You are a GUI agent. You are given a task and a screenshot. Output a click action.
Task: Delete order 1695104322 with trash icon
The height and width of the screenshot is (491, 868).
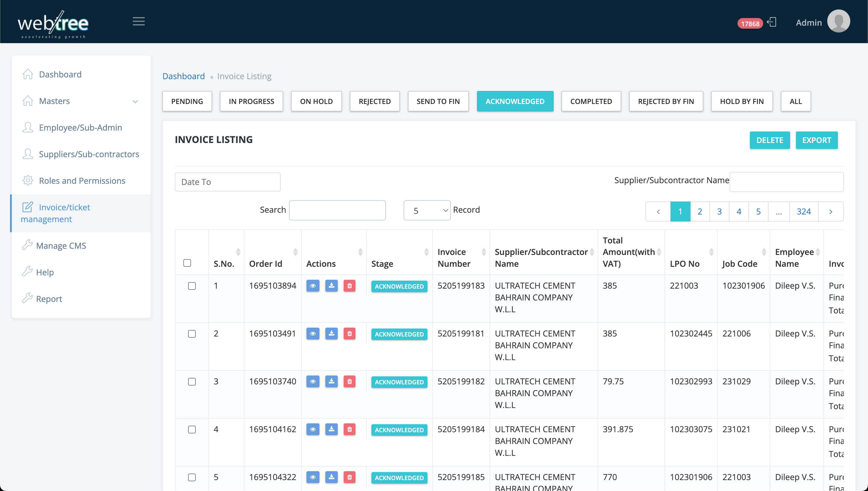pyautogui.click(x=350, y=477)
